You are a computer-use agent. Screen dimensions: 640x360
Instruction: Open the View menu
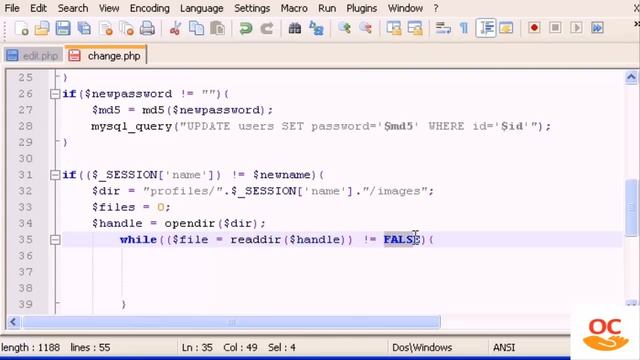pos(109,8)
